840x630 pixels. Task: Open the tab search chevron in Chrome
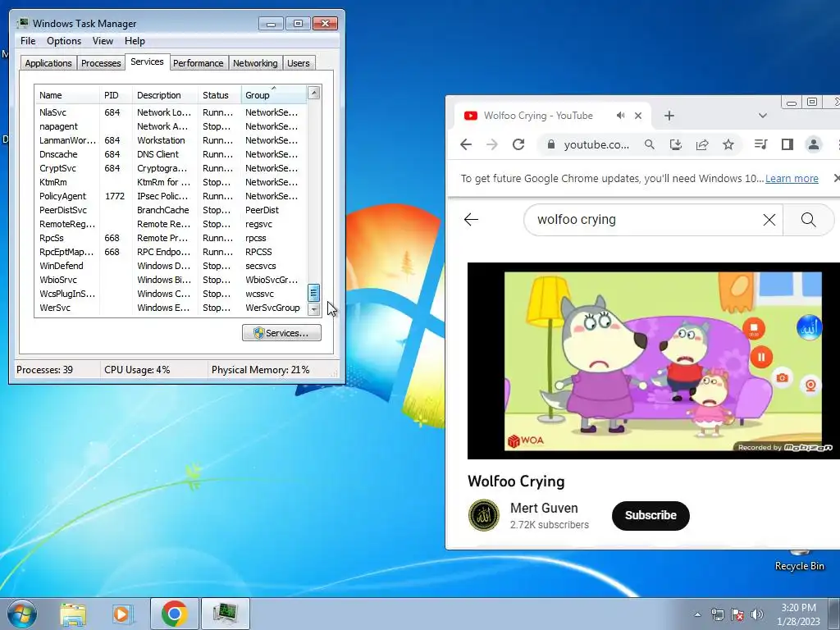click(763, 115)
